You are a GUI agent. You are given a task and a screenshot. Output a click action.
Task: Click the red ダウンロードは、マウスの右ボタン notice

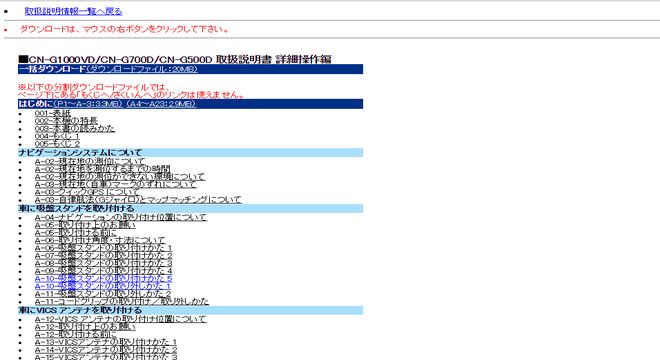pos(124,29)
